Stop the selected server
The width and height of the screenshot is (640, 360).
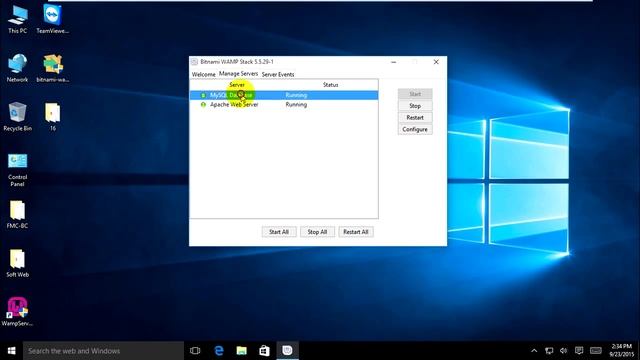[x=415, y=106]
